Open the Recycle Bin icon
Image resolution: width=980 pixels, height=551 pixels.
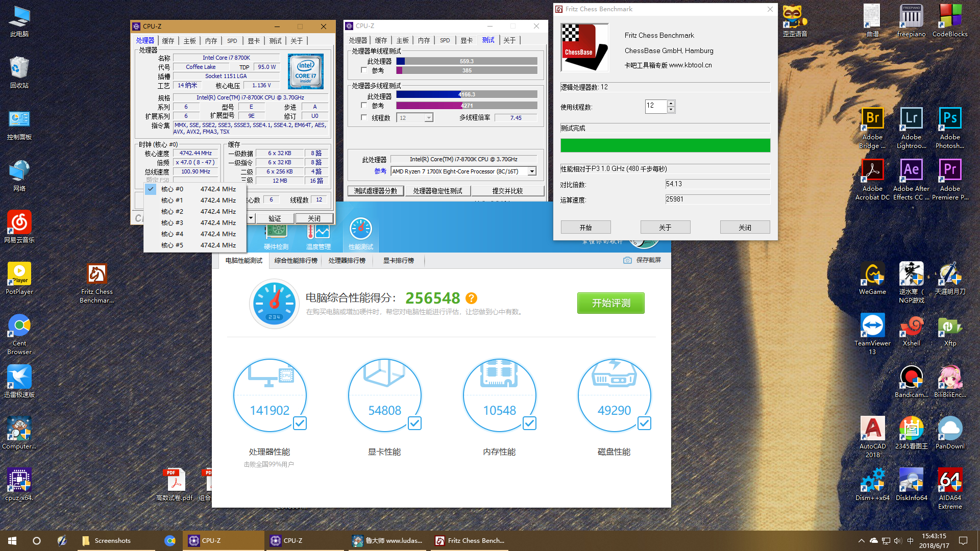click(19, 73)
